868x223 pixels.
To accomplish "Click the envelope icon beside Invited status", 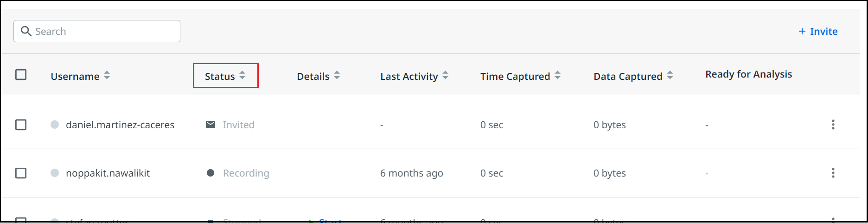I will [x=211, y=125].
